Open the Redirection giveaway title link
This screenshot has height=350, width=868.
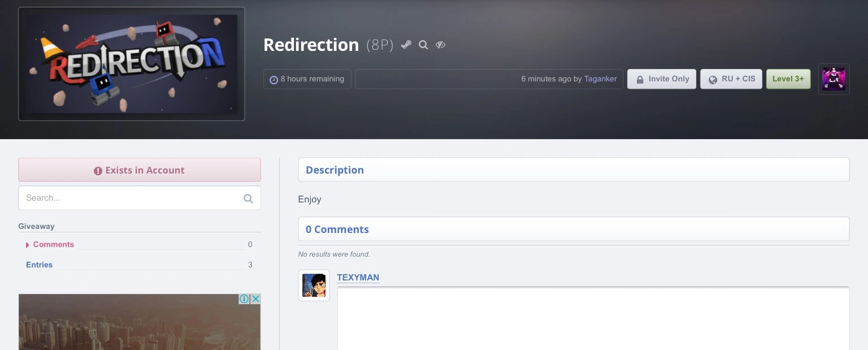click(311, 45)
